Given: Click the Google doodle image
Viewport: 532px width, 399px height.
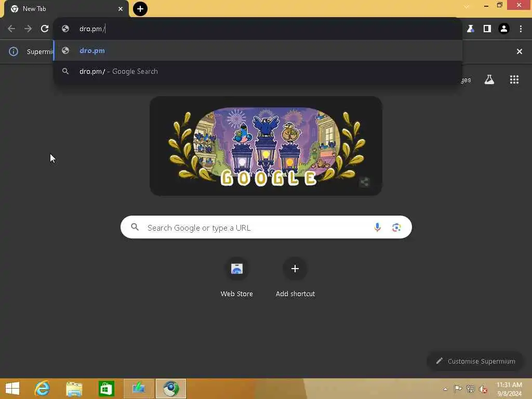Looking at the screenshot, I should pos(266,146).
